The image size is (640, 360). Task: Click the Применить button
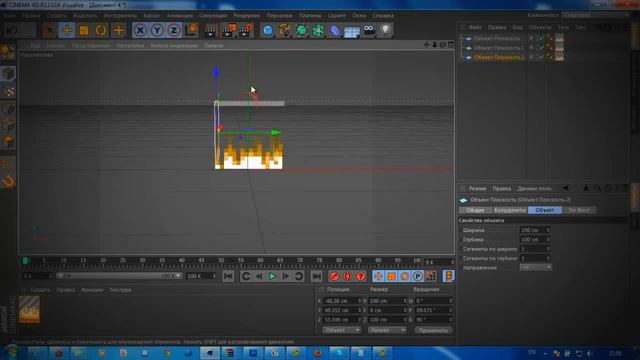[x=433, y=330]
